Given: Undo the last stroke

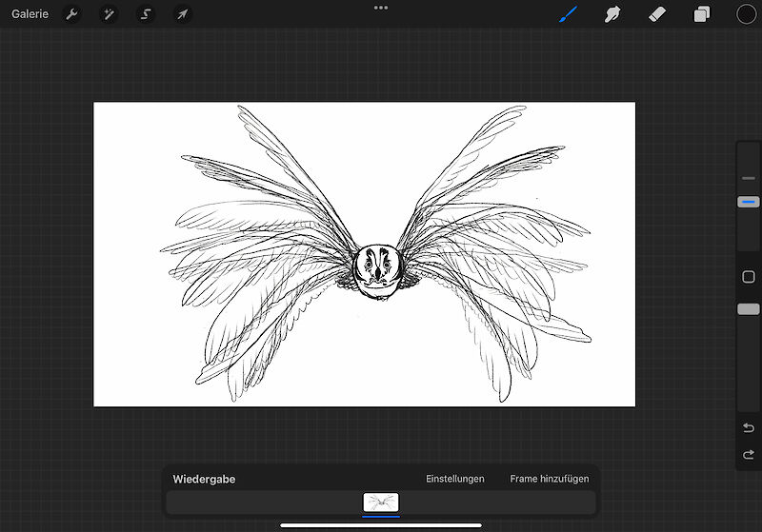Looking at the screenshot, I should [x=749, y=427].
